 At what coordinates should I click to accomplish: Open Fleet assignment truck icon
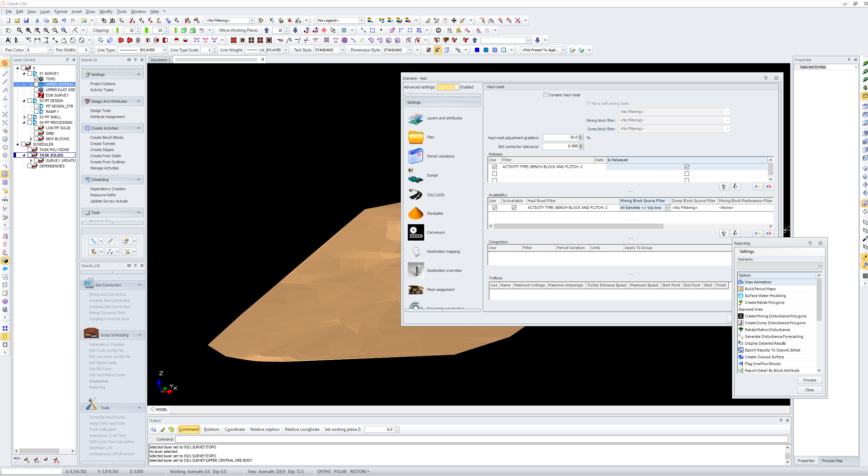click(416, 290)
